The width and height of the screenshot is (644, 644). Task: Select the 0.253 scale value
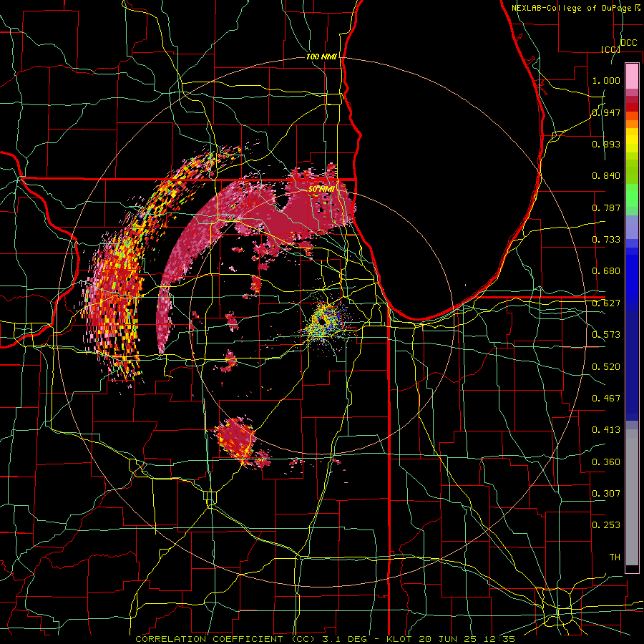(x=606, y=525)
